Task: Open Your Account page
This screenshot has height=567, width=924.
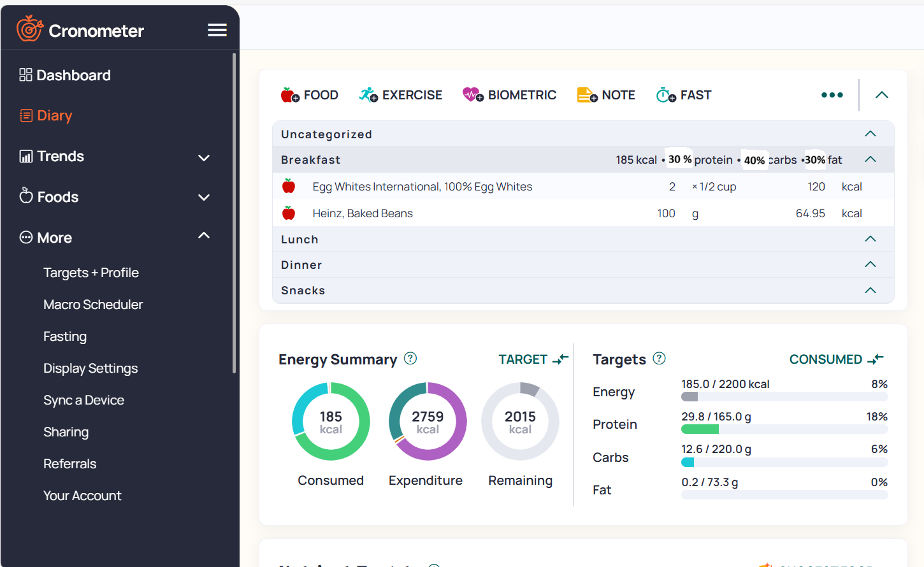Action: [x=82, y=496]
